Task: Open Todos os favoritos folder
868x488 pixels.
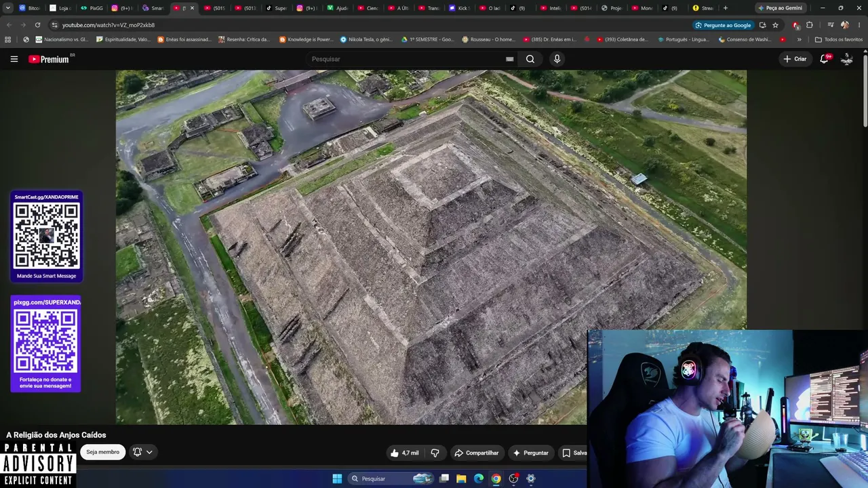Action: click(x=839, y=39)
